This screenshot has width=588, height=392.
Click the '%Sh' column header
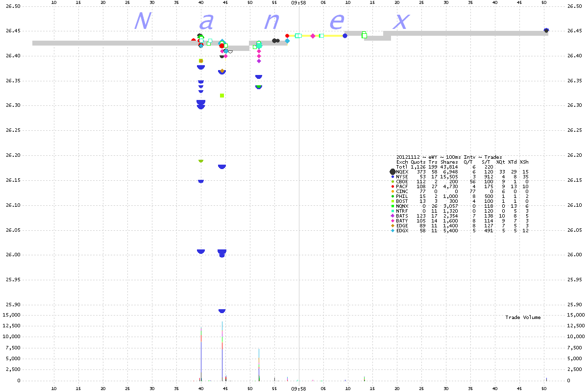[x=524, y=162]
